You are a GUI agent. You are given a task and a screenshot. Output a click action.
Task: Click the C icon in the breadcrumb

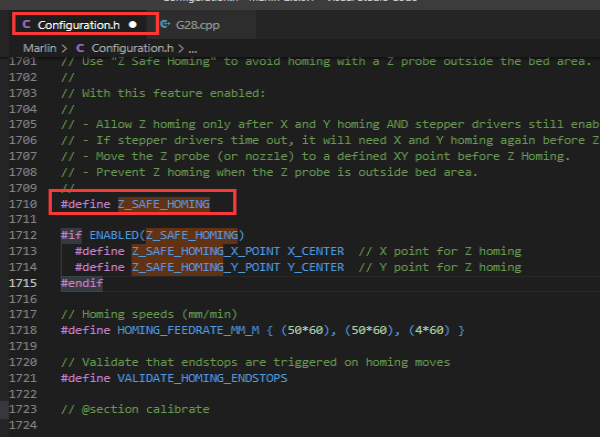(80, 48)
